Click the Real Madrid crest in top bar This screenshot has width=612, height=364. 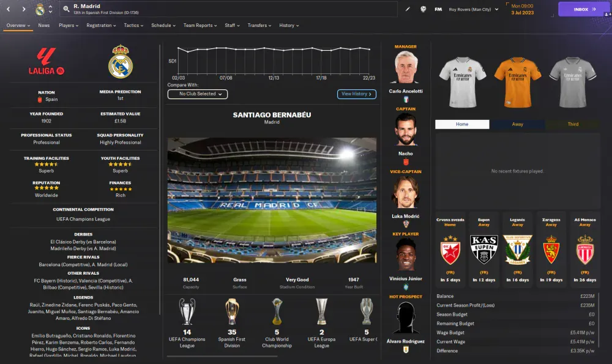[x=40, y=9]
